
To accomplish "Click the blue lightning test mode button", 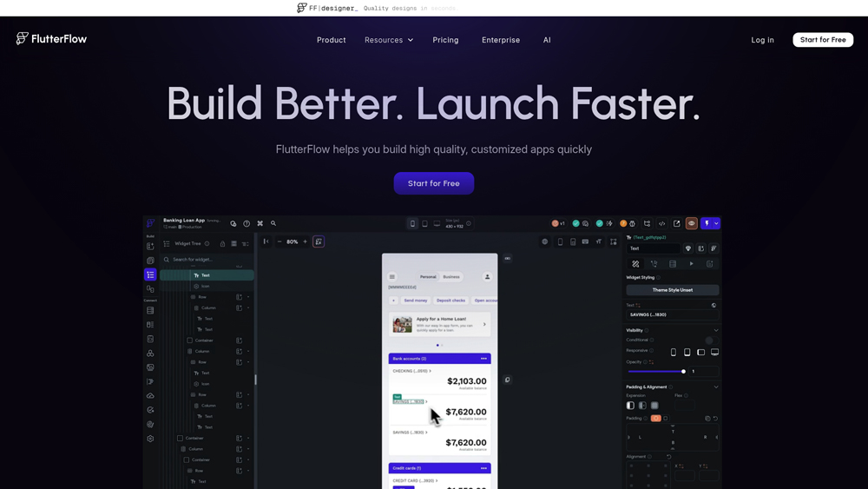I will click(x=707, y=224).
